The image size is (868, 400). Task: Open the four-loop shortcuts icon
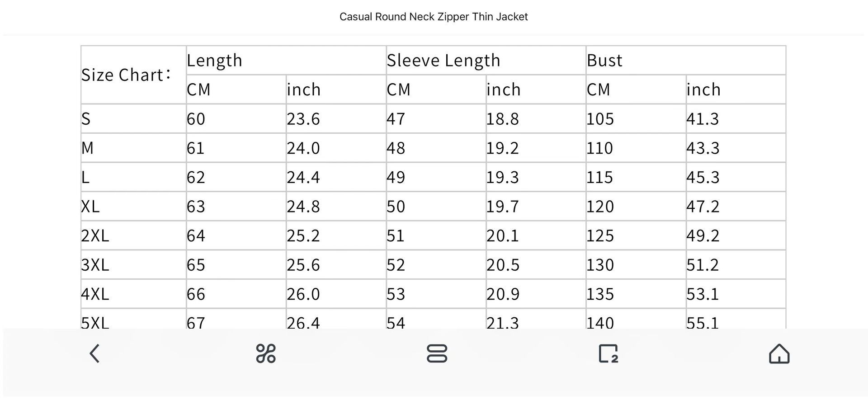pos(266,353)
